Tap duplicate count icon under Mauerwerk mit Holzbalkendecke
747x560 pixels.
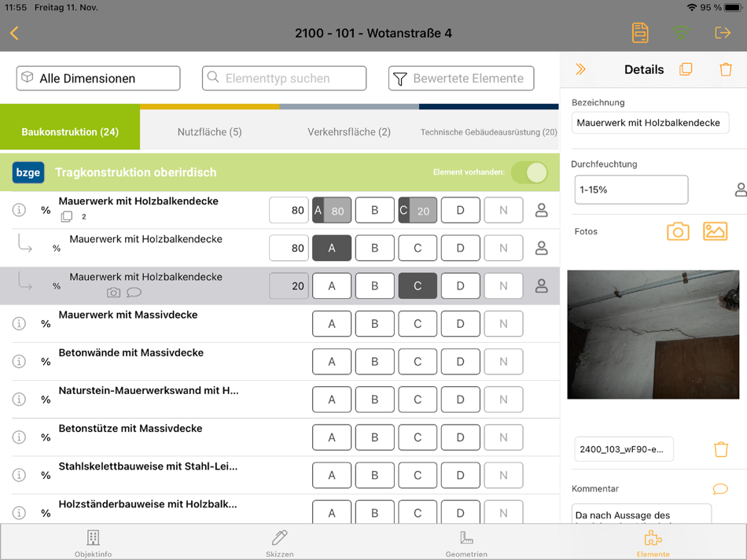tap(67, 217)
